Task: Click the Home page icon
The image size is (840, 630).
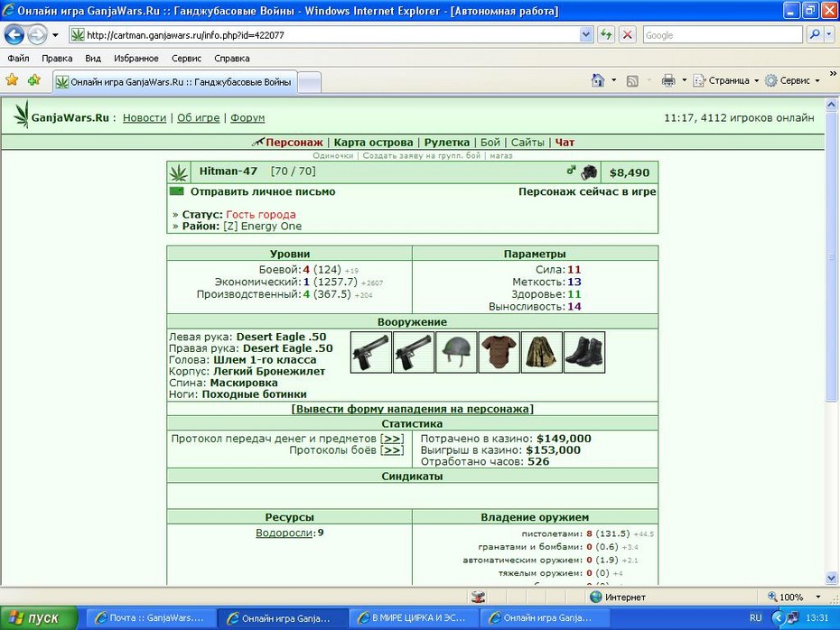Action: (x=598, y=80)
